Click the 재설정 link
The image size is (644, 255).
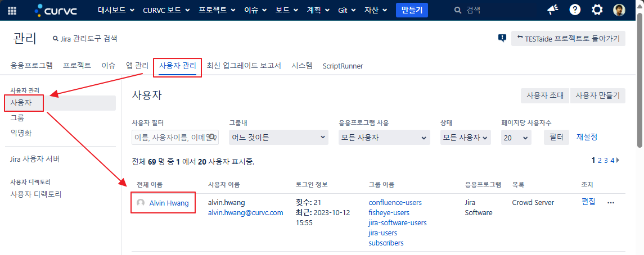point(587,137)
